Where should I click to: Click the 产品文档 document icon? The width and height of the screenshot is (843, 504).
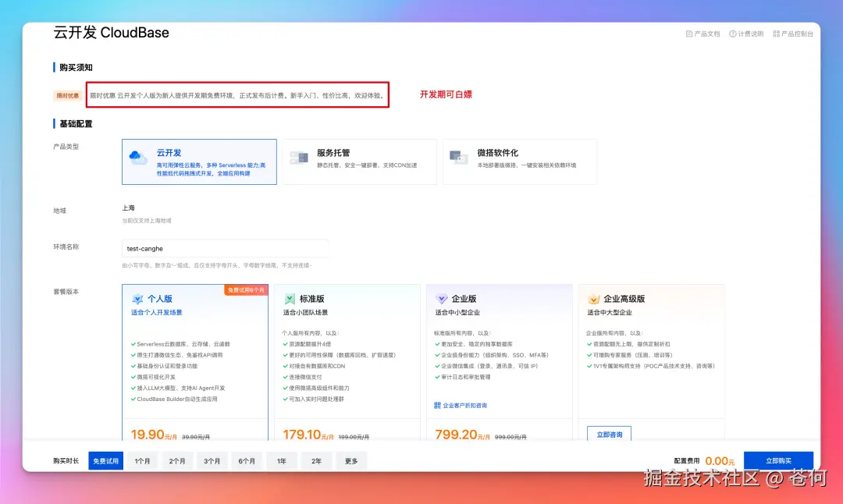click(x=690, y=34)
